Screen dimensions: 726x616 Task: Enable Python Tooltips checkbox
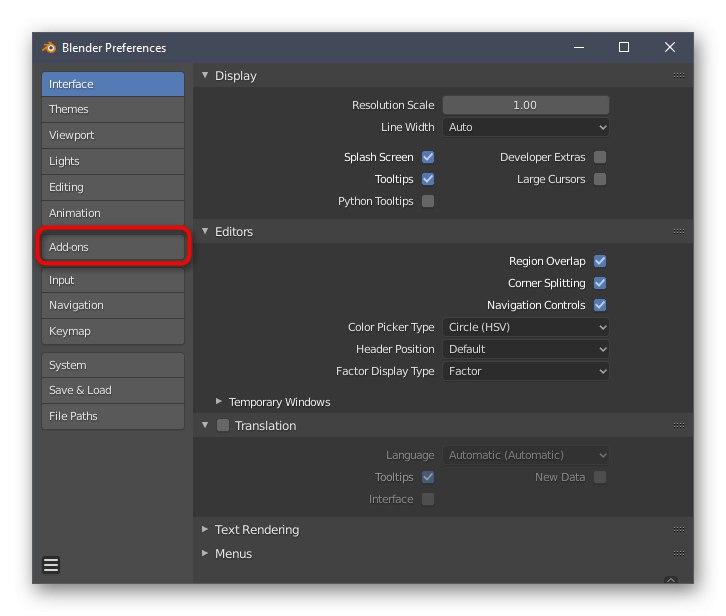[x=428, y=201]
